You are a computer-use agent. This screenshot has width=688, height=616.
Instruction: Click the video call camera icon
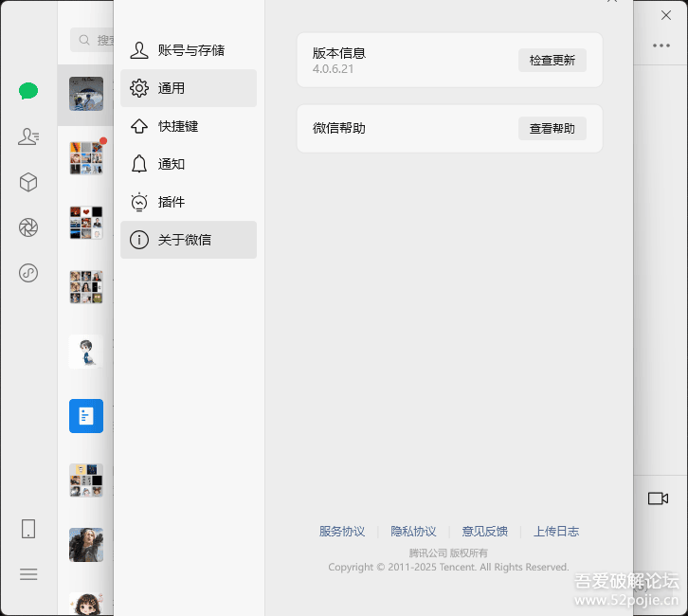click(659, 498)
